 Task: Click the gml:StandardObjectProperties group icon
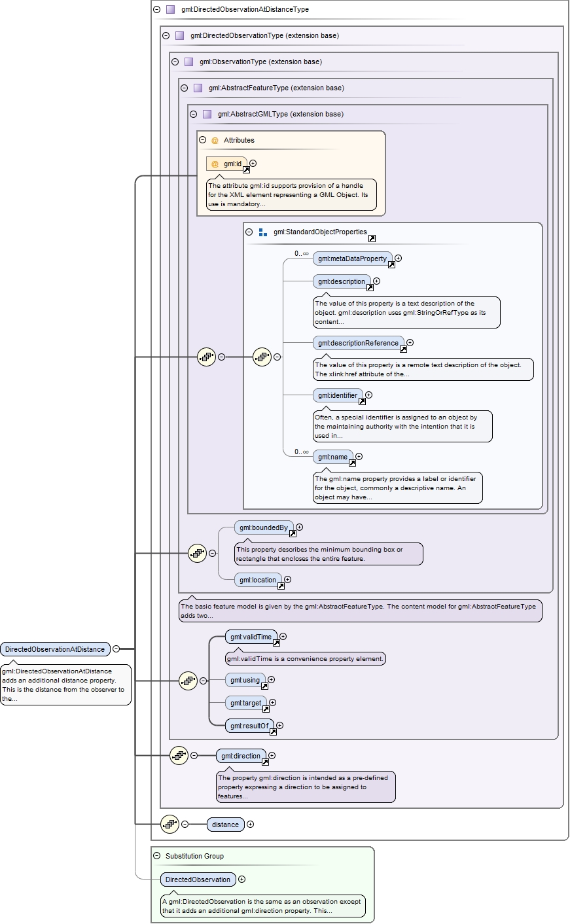click(x=263, y=232)
